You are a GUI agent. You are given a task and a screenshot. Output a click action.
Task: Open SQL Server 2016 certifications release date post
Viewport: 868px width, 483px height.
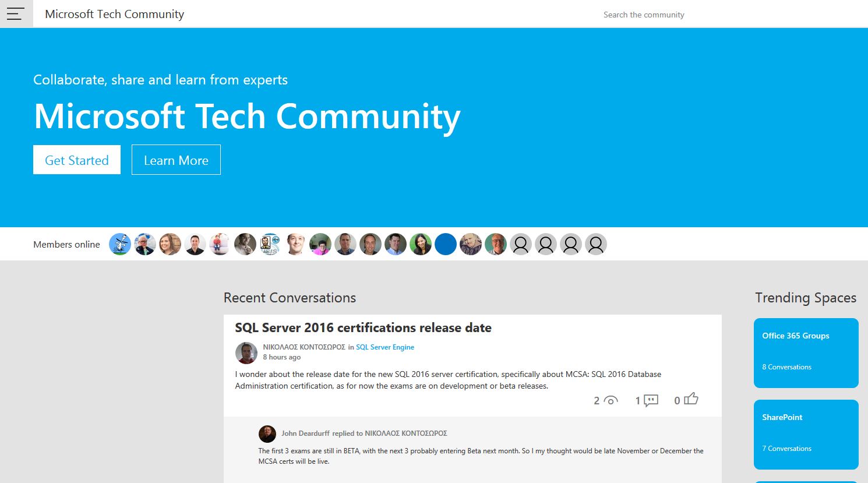pyautogui.click(x=363, y=327)
